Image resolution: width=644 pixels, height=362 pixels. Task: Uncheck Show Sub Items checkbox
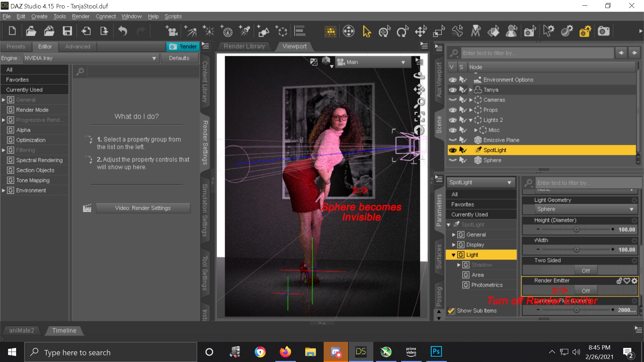pos(451,311)
